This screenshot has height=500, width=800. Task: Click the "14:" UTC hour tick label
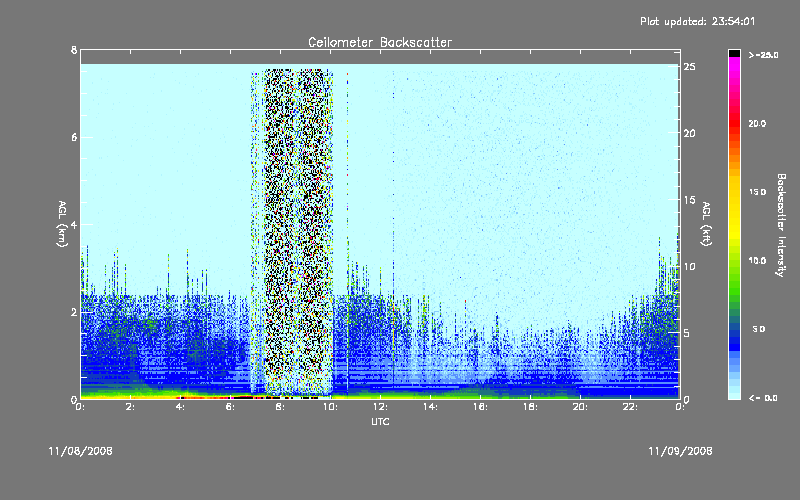point(431,407)
